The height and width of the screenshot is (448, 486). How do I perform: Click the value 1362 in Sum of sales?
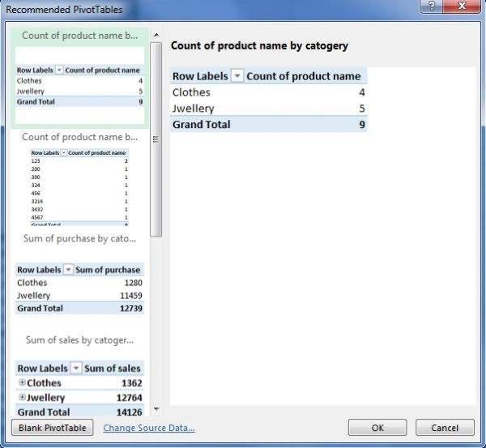132,383
